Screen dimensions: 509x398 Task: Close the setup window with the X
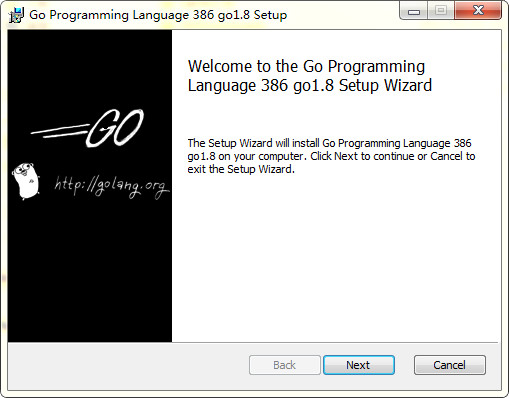coord(478,11)
